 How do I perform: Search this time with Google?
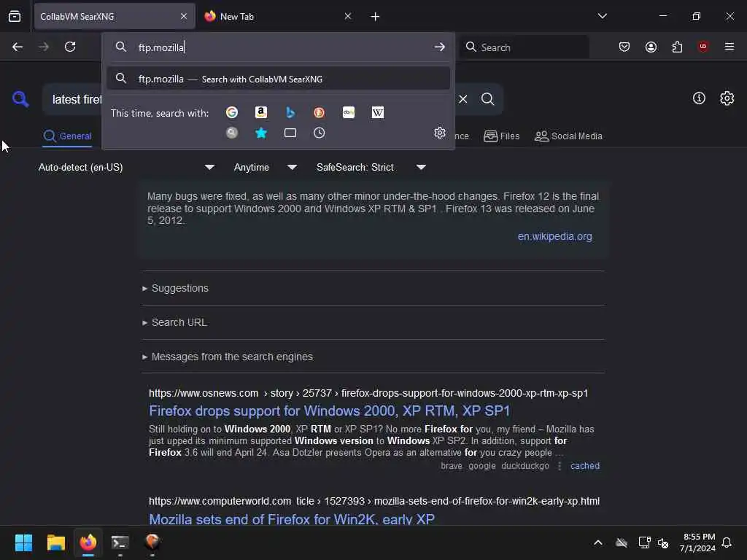coord(232,112)
